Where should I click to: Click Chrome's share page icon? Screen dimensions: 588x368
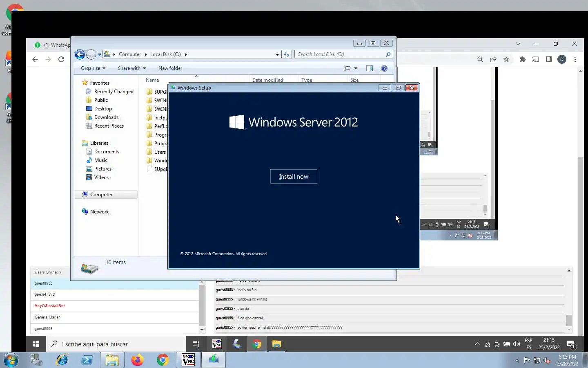coord(493,59)
